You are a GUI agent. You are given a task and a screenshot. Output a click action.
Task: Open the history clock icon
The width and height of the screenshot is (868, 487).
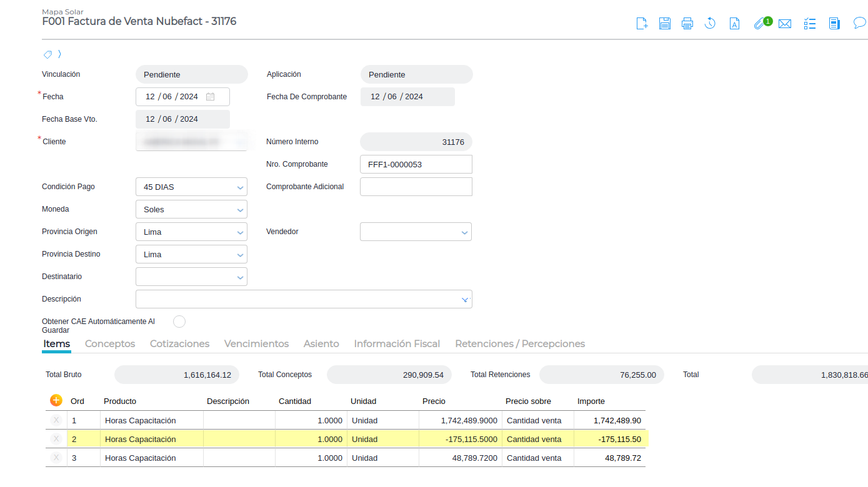(x=710, y=24)
